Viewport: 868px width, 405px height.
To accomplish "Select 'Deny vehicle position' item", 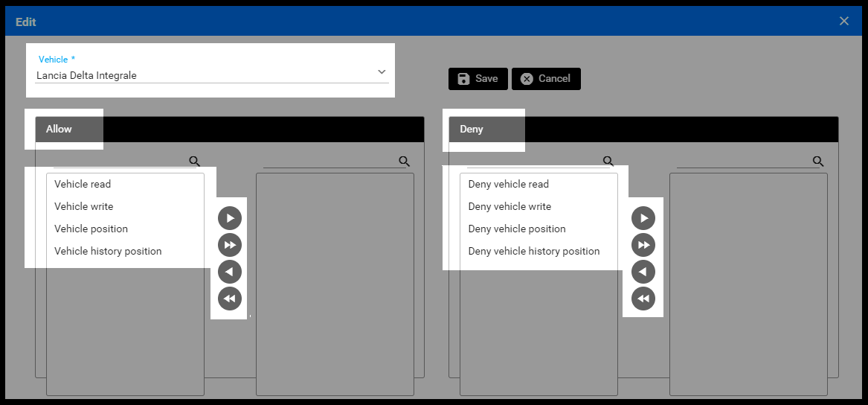I will [x=517, y=229].
